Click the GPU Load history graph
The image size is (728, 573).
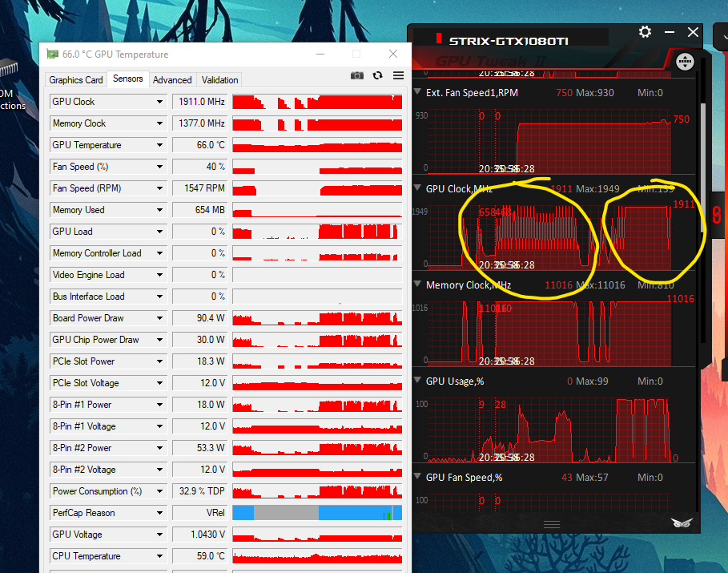pos(317,232)
